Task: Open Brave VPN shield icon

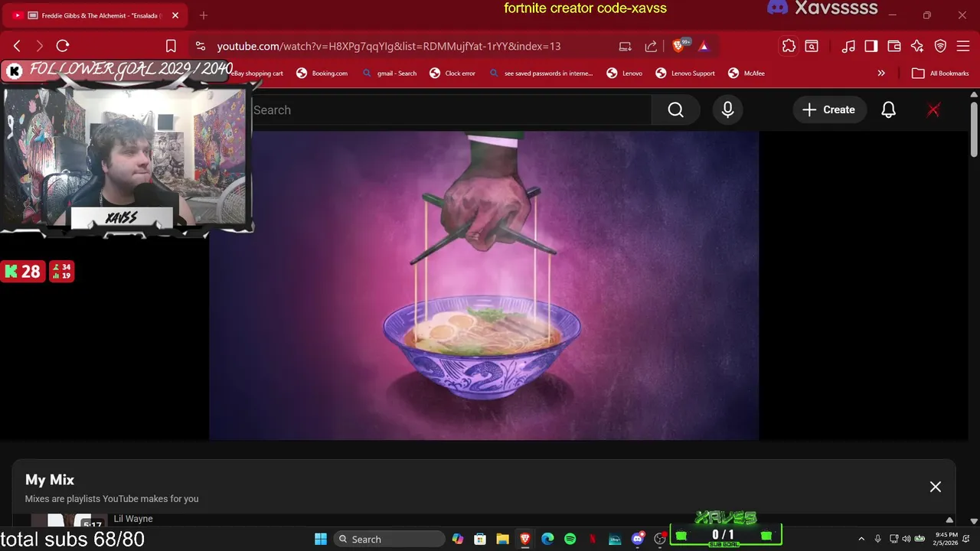Action: 940,46
